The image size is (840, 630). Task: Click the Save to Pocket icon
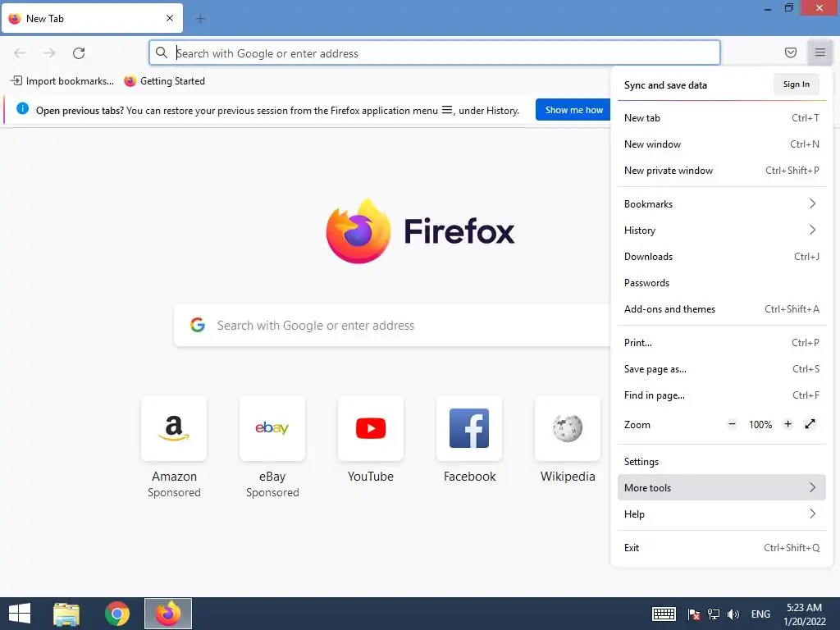790,52
